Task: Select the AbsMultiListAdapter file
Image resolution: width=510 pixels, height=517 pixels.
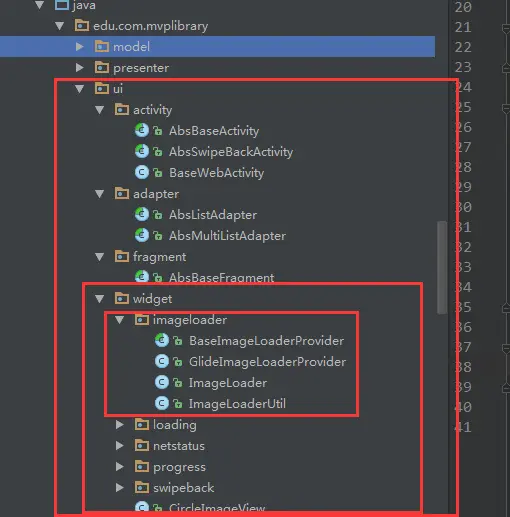Action: [x=227, y=236]
